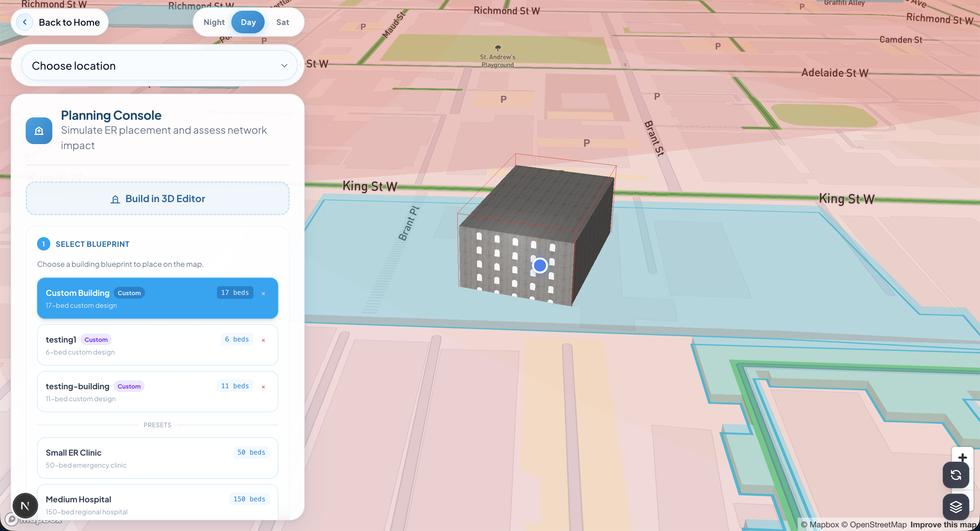This screenshot has height=531, width=980.
Task: Open the circular N avatar button
Action: click(25, 506)
